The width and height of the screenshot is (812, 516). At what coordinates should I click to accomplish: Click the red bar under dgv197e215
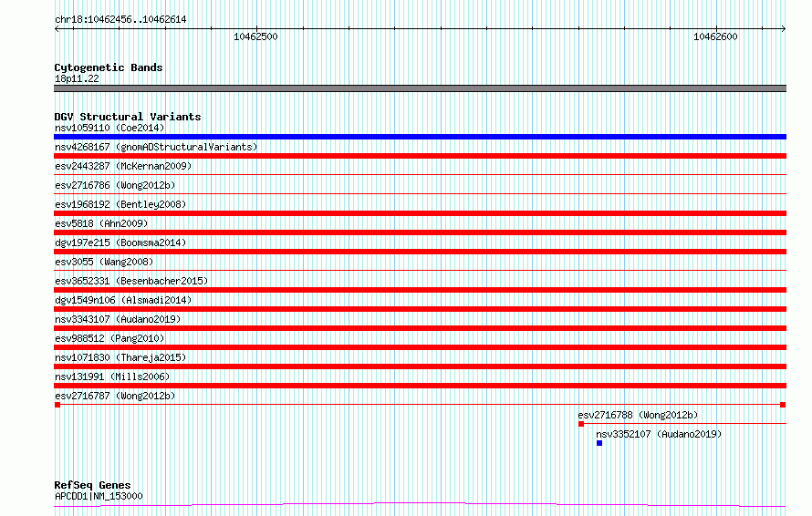coord(420,252)
